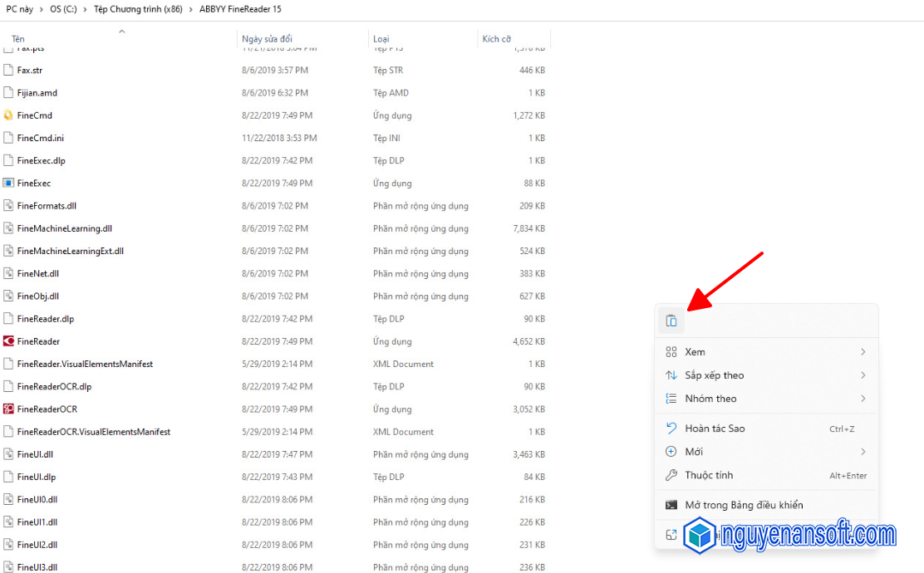Click the FineCmd.ini file icon
This screenshot has height=573, width=924.
point(8,138)
